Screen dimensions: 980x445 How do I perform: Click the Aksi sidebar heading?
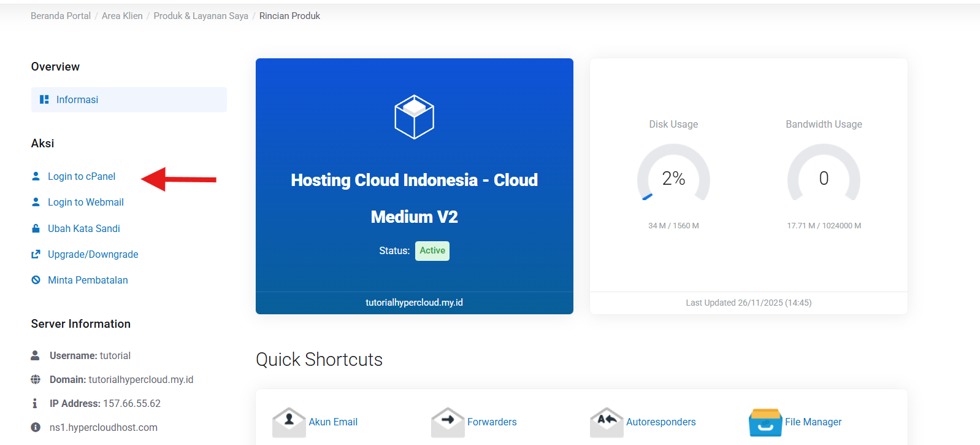(42, 144)
